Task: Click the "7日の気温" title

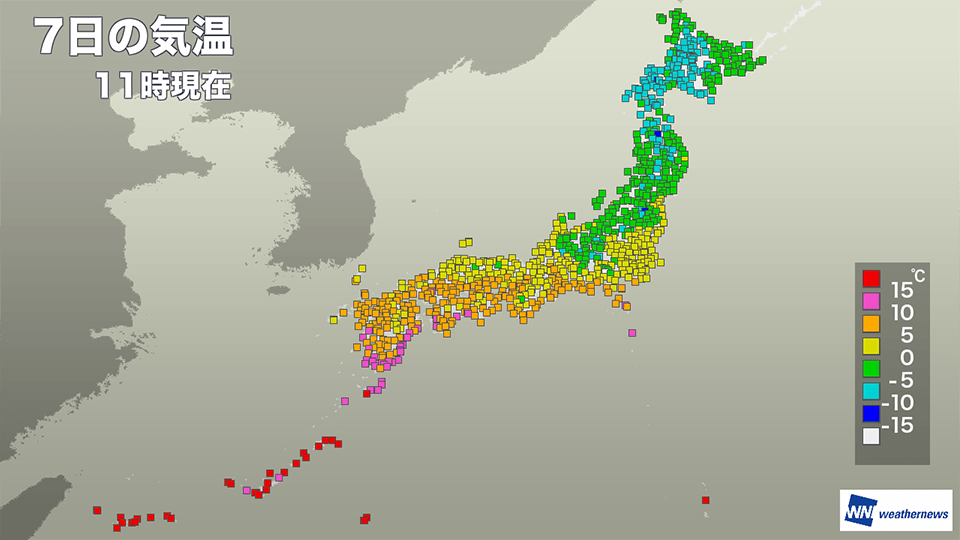Action: click(x=134, y=39)
